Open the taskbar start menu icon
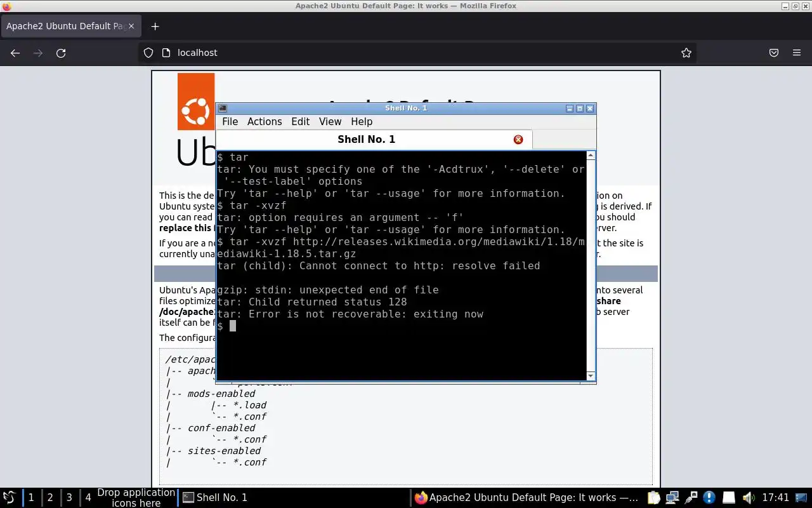 pos(9,498)
